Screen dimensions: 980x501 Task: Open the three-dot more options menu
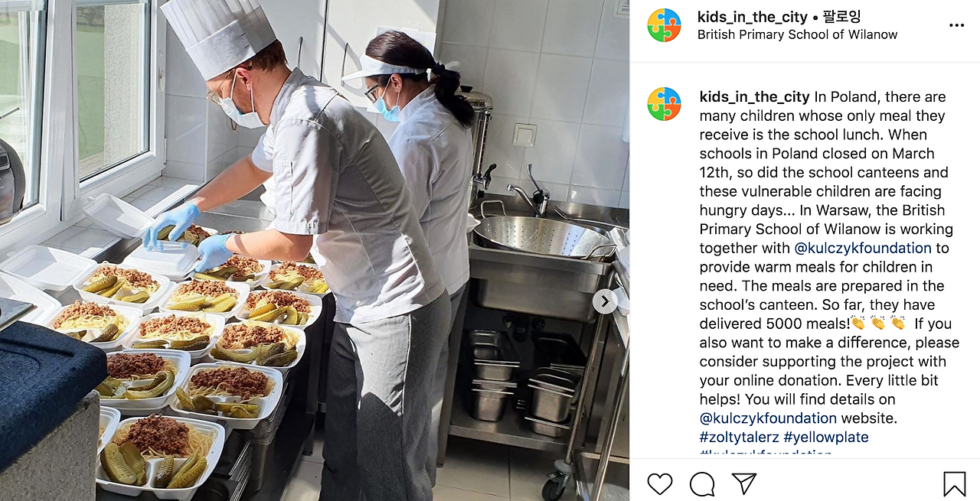[956, 25]
